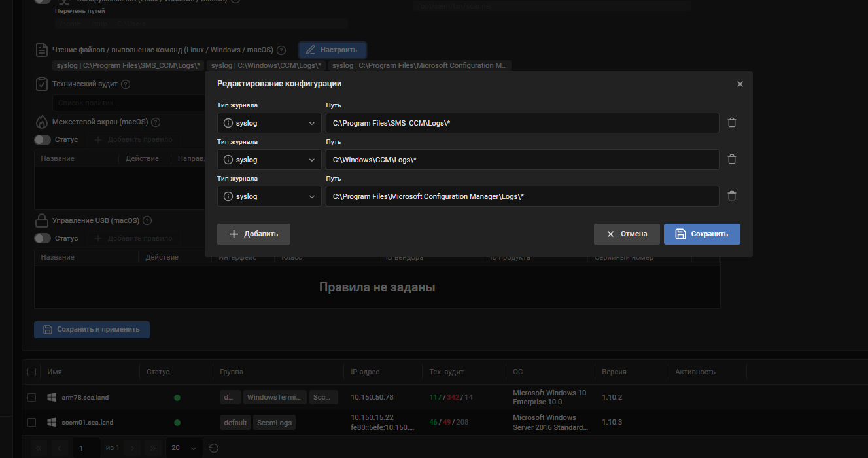The width and height of the screenshot is (868, 458).
Task: Open the rows-per-page dropdown showing 20
Action: 184,448
